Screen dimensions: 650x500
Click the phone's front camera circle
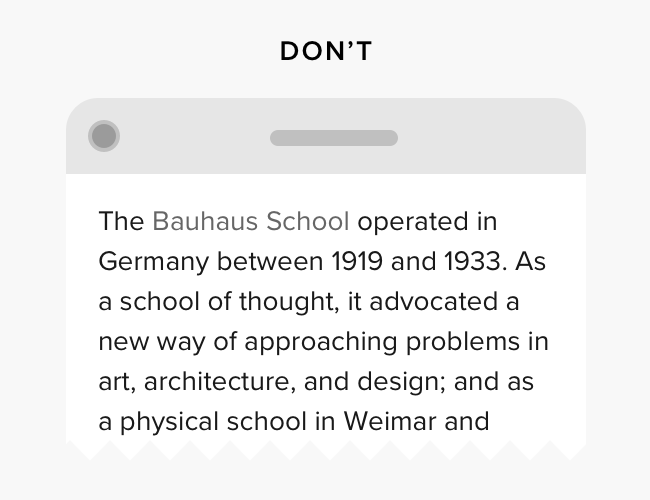(x=104, y=136)
